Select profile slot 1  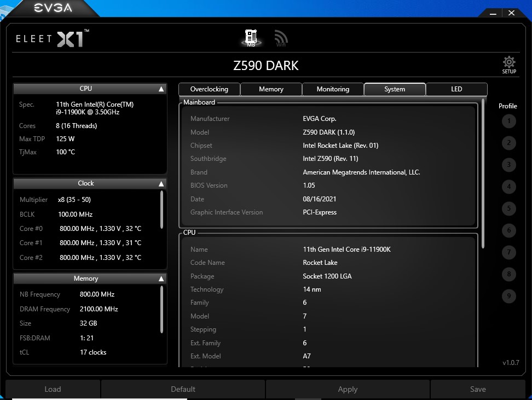508,121
